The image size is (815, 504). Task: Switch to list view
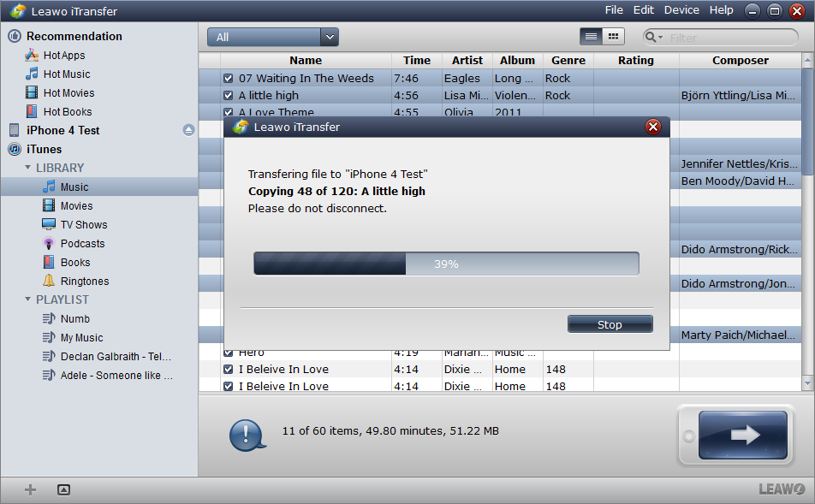point(591,37)
